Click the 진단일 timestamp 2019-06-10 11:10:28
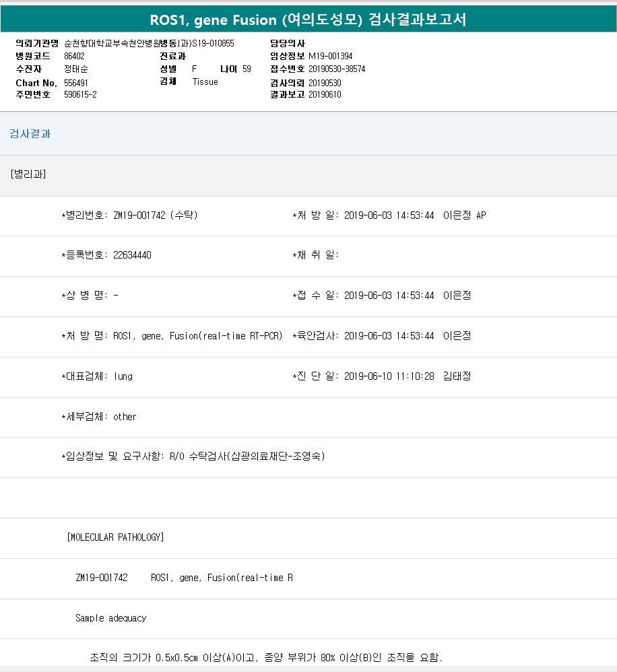Screen dimensions: 617x672 389,376
